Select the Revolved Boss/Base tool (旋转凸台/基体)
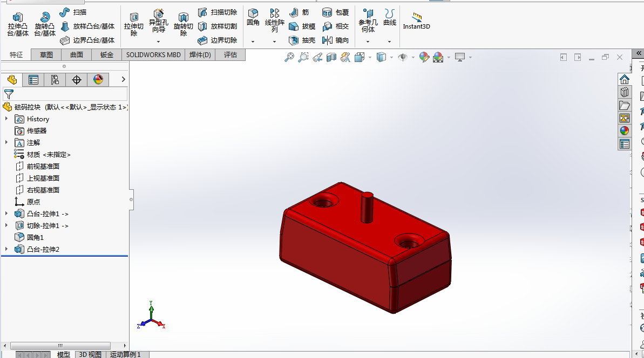Screen dimensions: 644x358 click(x=45, y=24)
